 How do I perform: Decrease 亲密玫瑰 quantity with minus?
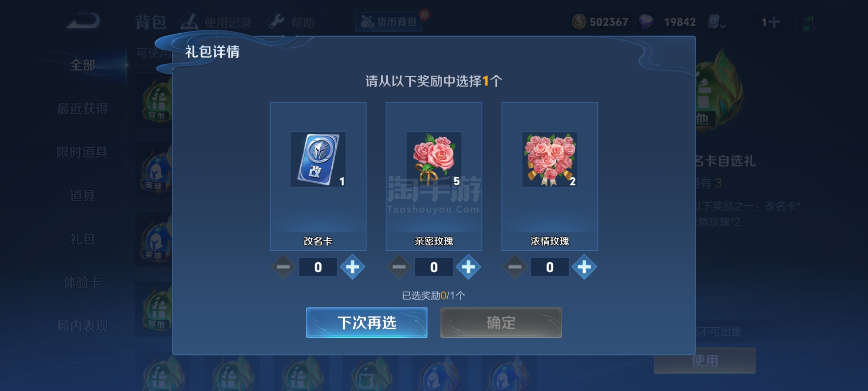399,267
